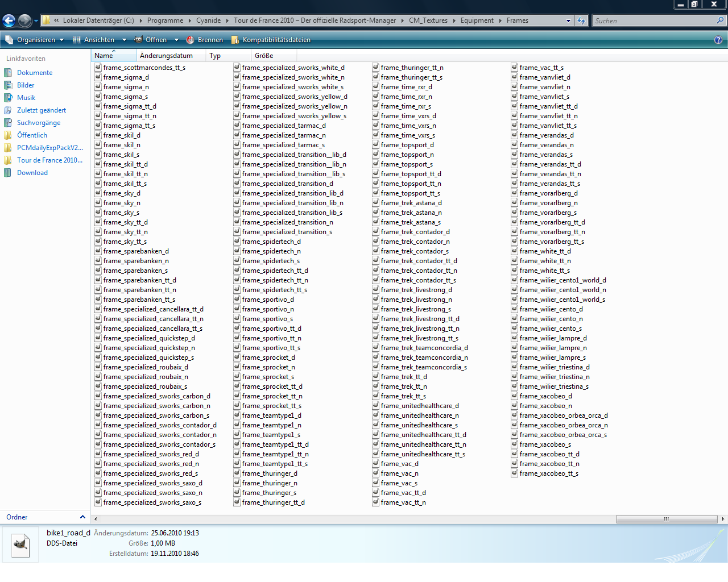Viewport: 728px width, 582px height.
Task: Expand the Ordner folder pane
Action: (x=82, y=517)
